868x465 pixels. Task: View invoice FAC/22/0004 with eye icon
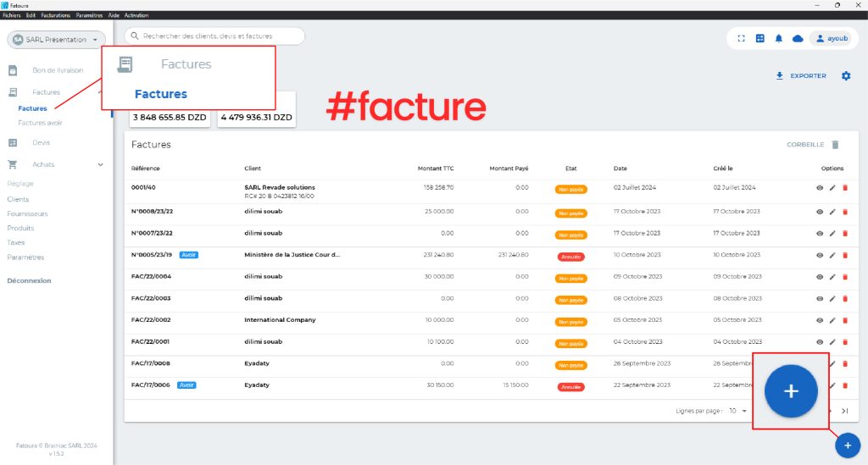820,277
